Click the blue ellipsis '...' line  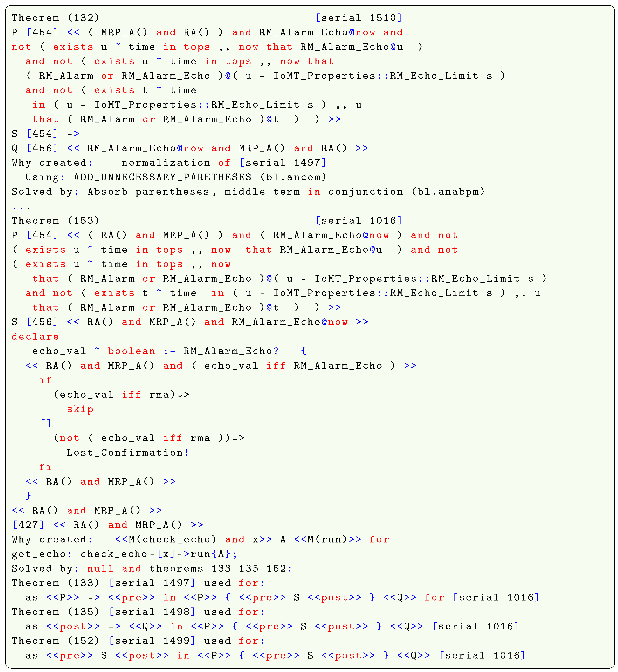21,208
